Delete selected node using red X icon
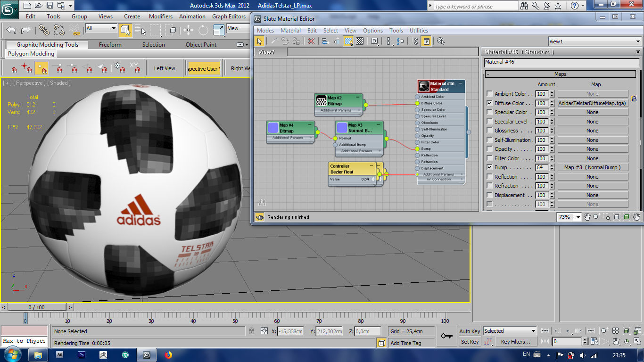 pyautogui.click(x=310, y=41)
